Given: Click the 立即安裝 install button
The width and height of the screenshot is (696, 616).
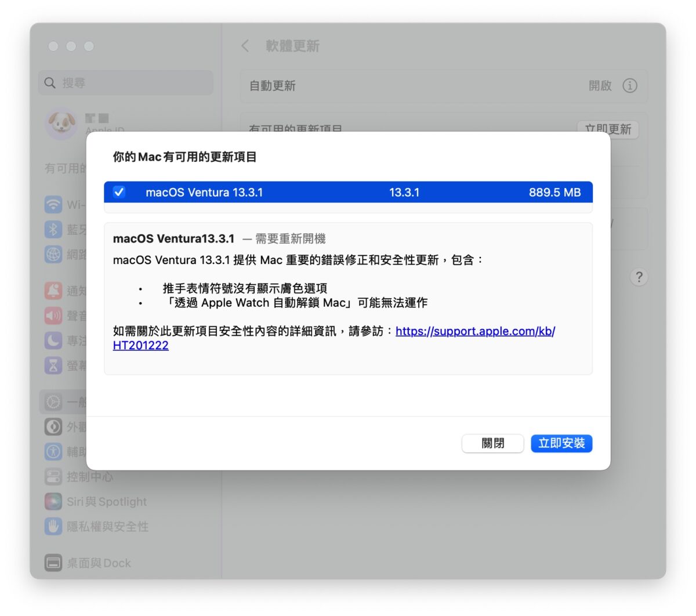Looking at the screenshot, I should click(x=561, y=443).
